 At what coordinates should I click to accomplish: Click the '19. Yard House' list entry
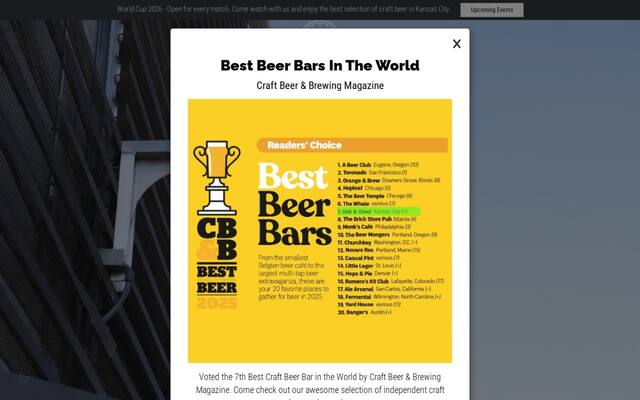pyautogui.click(x=369, y=304)
